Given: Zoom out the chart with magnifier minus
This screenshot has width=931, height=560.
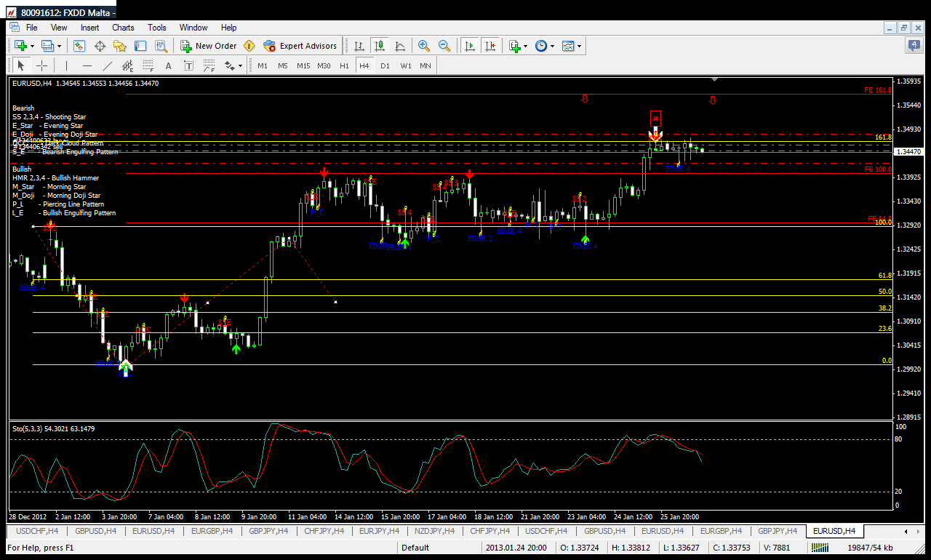Looking at the screenshot, I should coord(444,46).
